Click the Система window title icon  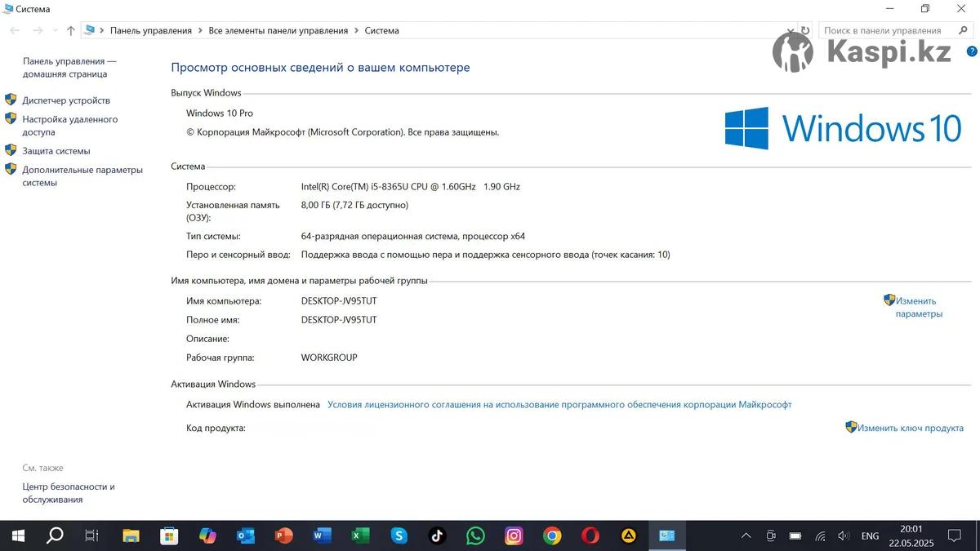9,9
